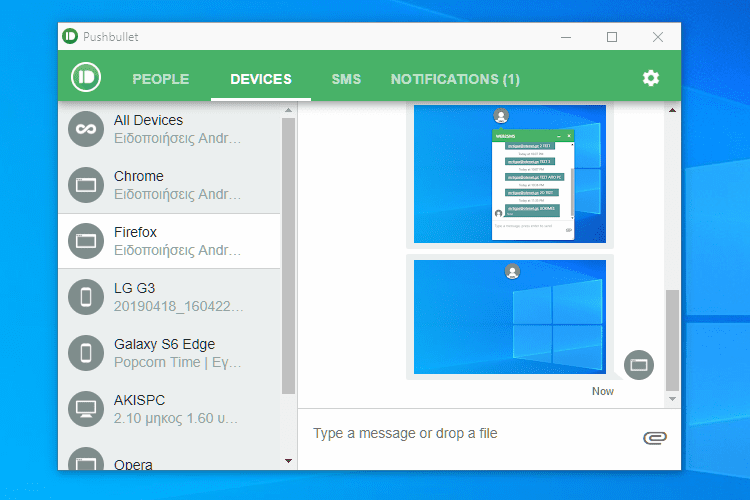The image size is (750, 500).
Task: Click the 'Now' timestamp
Action: 603,391
